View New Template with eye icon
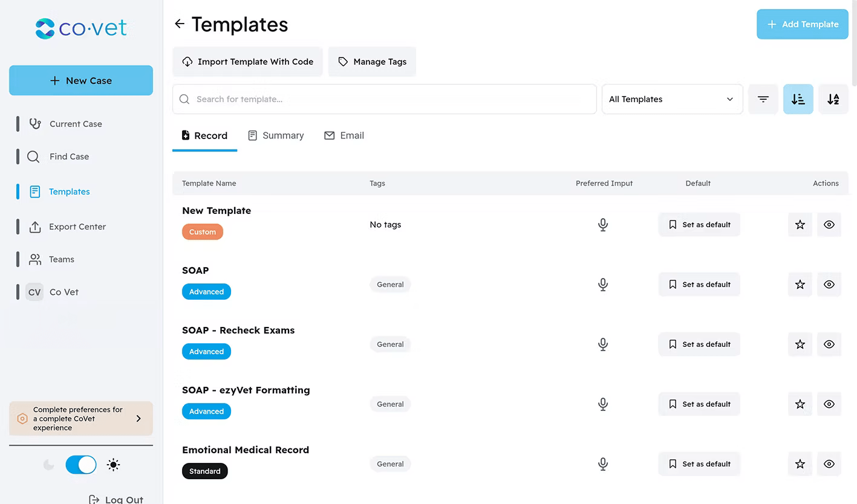 click(829, 225)
